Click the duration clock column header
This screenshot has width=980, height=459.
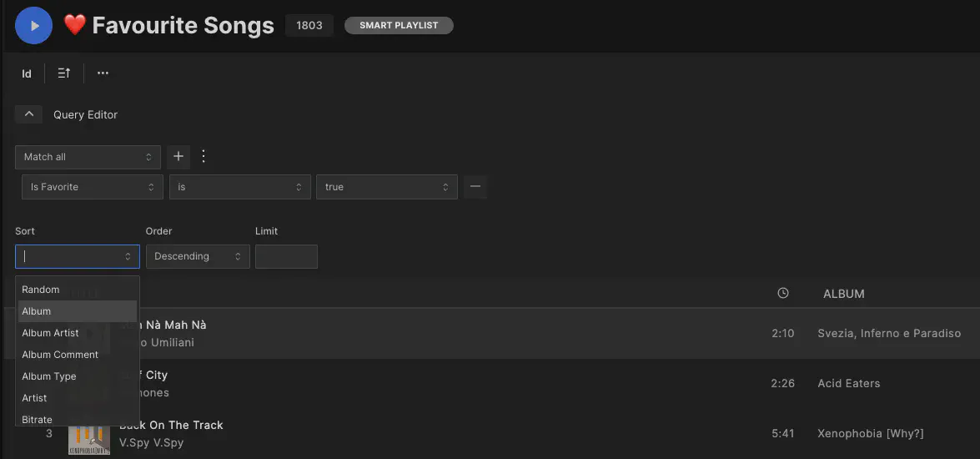click(782, 293)
